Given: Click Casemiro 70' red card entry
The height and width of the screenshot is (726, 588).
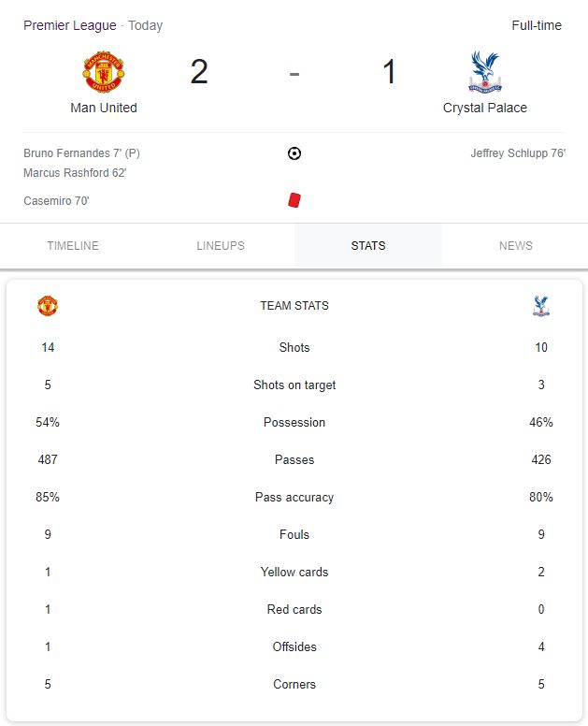Looking at the screenshot, I should 56,201.
